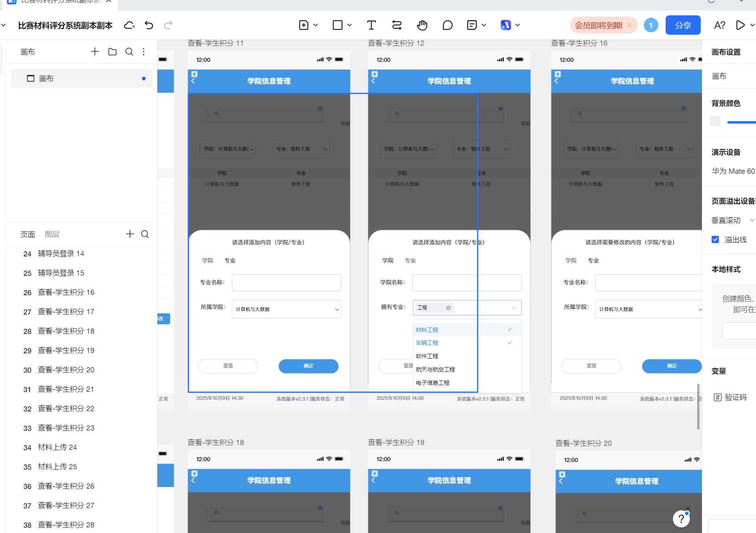Select the hand pan tool
This screenshot has height=533, width=756.
pyautogui.click(x=422, y=25)
